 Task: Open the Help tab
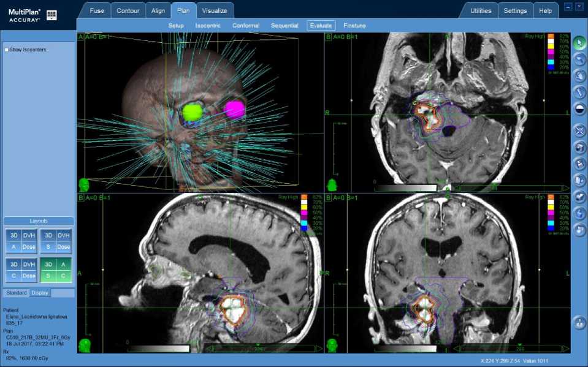pos(545,10)
